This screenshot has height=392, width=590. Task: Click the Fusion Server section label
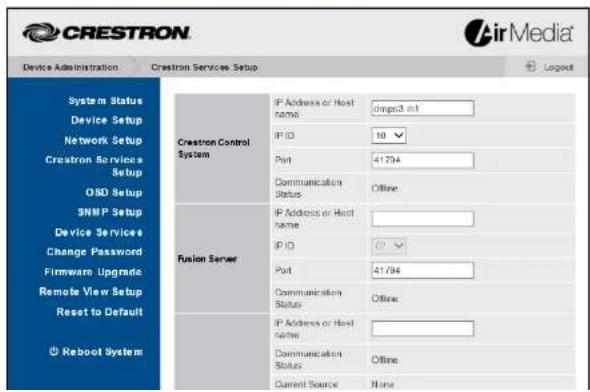coord(207,259)
